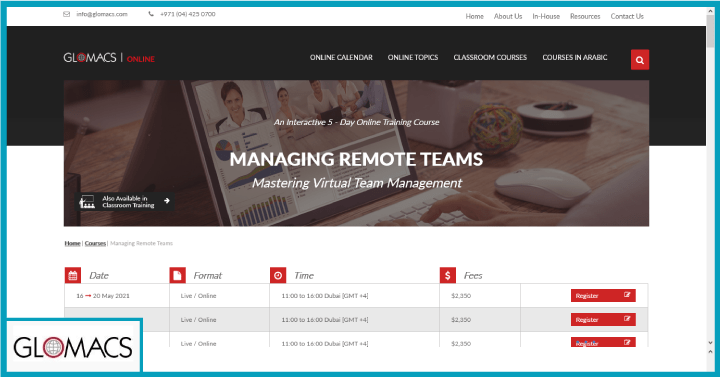Screen dimensions: 720x377
Task: Click the red search icon button
Action: [640, 60]
